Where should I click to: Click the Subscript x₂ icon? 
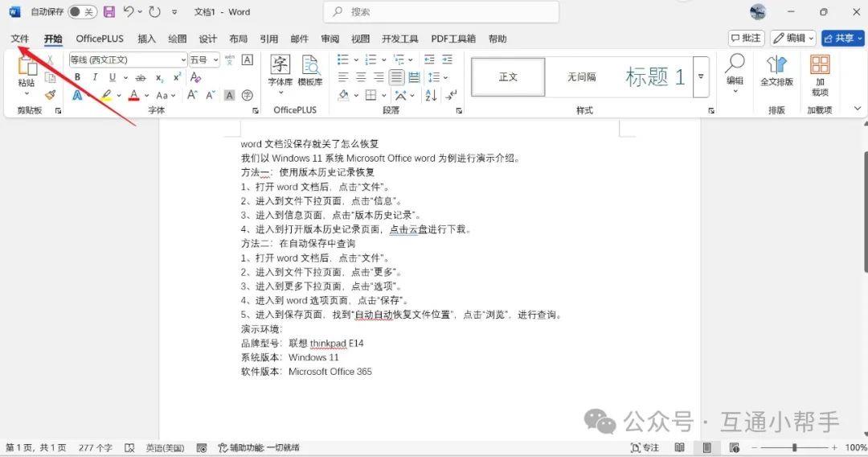(x=159, y=77)
